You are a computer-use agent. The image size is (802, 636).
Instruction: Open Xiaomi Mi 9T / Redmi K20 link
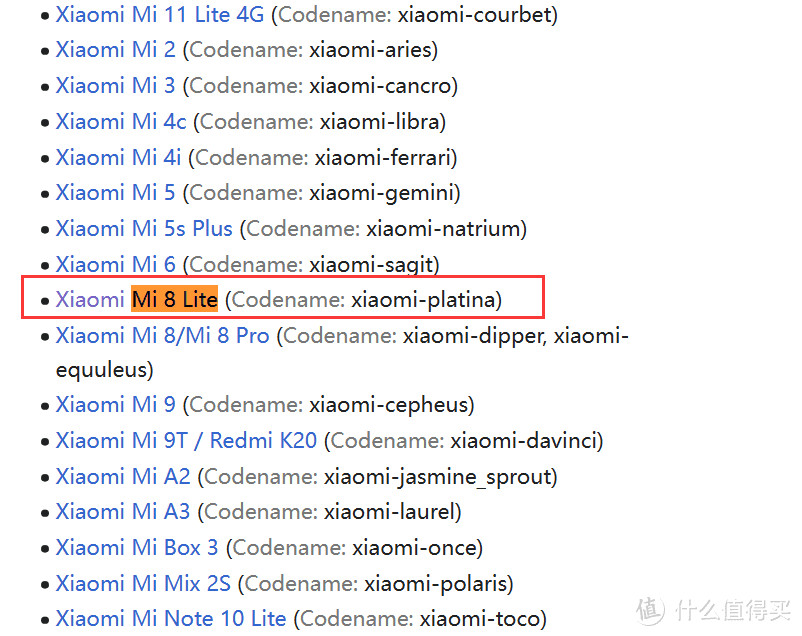coord(186,441)
